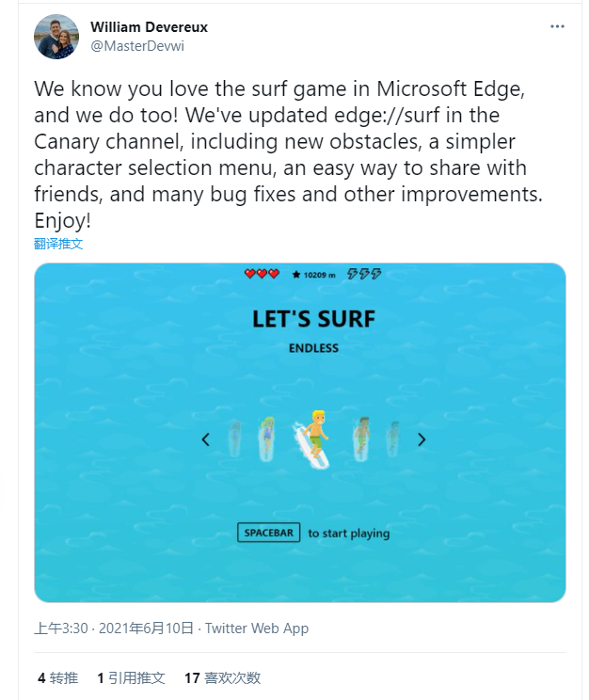Open the tweet timestamp link
Image resolution: width=589 pixels, height=700 pixels.
point(114,628)
